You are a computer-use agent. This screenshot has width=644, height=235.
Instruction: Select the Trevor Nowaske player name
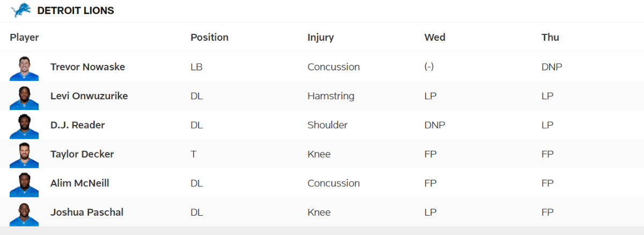coord(87,67)
